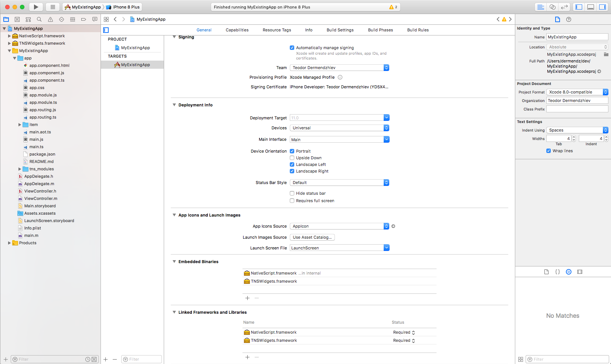
Task: Click the Organization text field
Action: tap(577, 101)
